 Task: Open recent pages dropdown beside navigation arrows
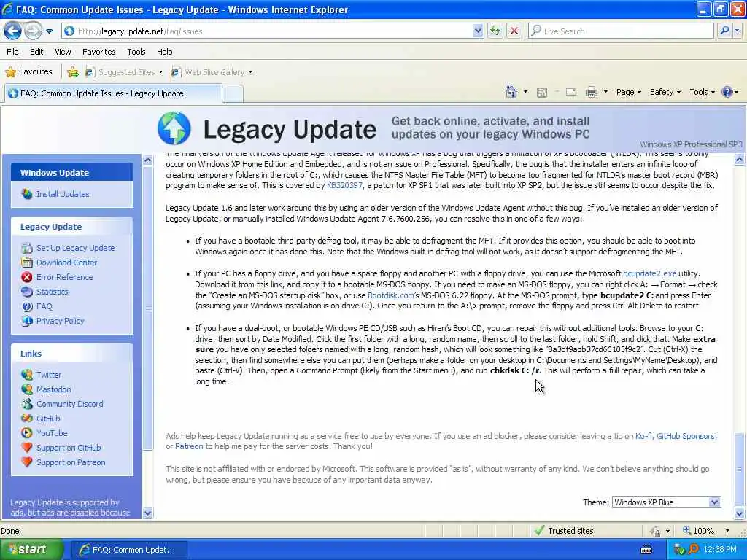click(49, 31)
